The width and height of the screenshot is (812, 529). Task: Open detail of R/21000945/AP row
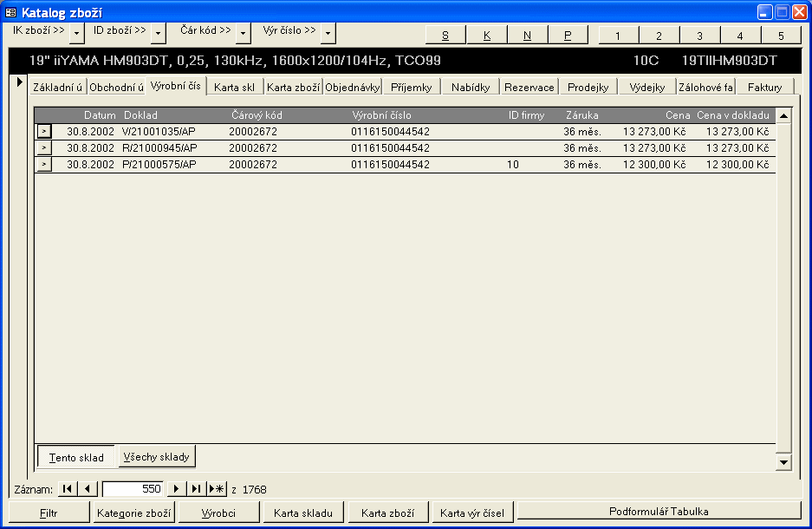coord(43,148)
